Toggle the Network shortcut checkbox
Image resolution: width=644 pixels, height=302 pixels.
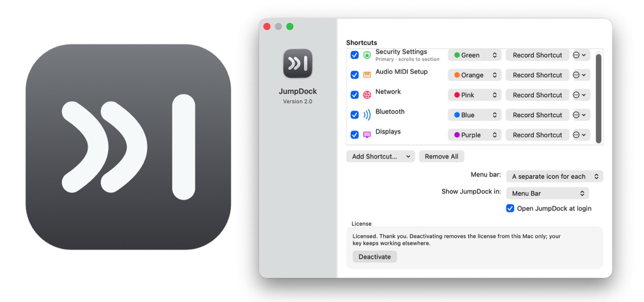pos(355,95)
